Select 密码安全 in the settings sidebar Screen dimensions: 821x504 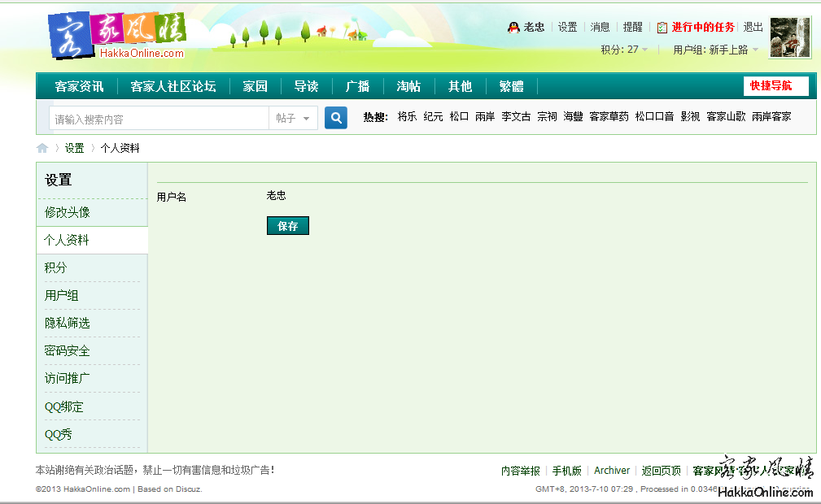point(68,351)
